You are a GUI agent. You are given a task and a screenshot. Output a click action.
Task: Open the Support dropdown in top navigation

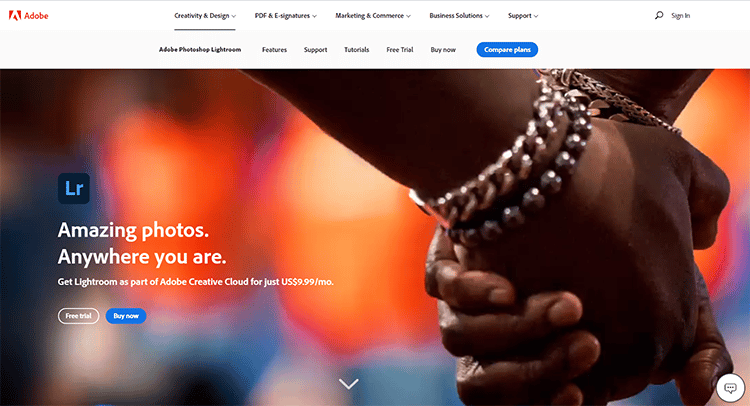(x=523, y=16)
